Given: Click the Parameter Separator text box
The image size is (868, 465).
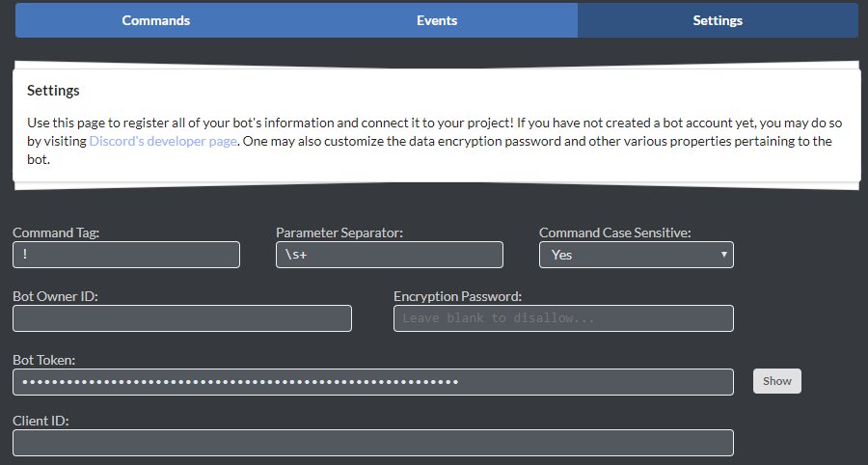Looking at the screenshot, I should (389, 255).
